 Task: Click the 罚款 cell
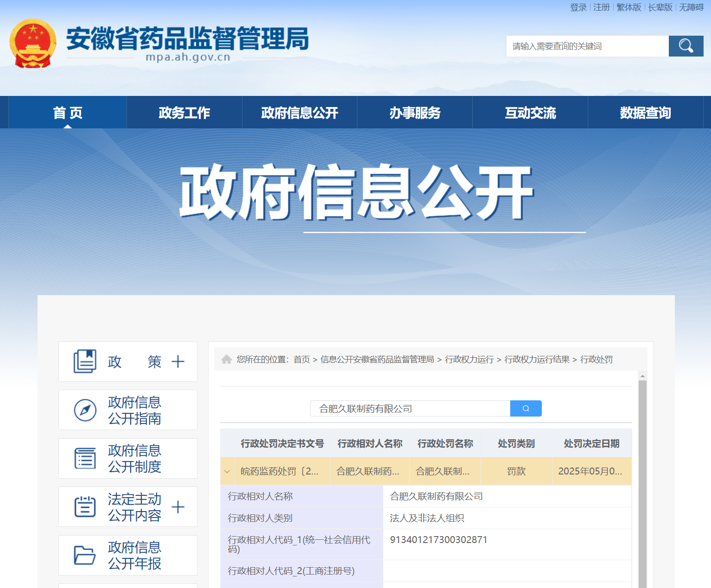pyautogui.click(x=516, y=471)
